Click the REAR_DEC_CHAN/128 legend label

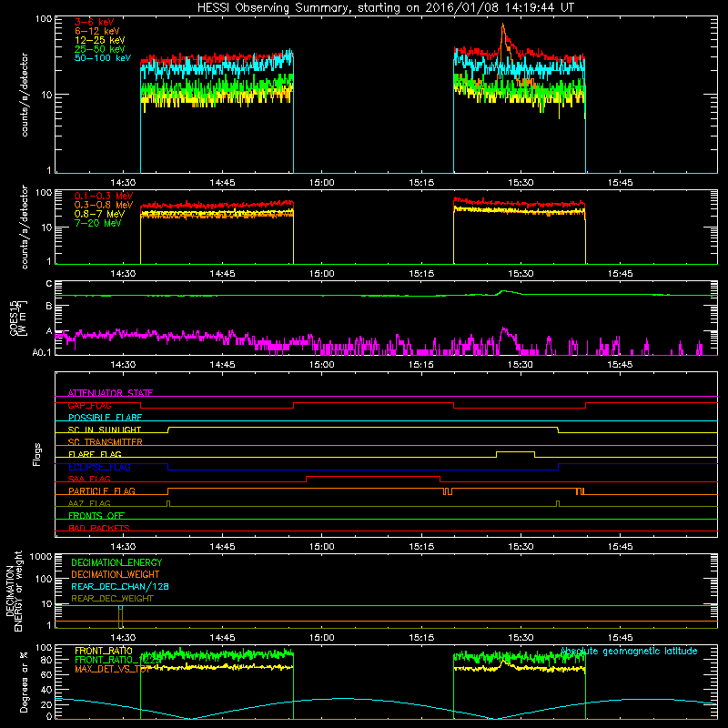tap(120, 586)
